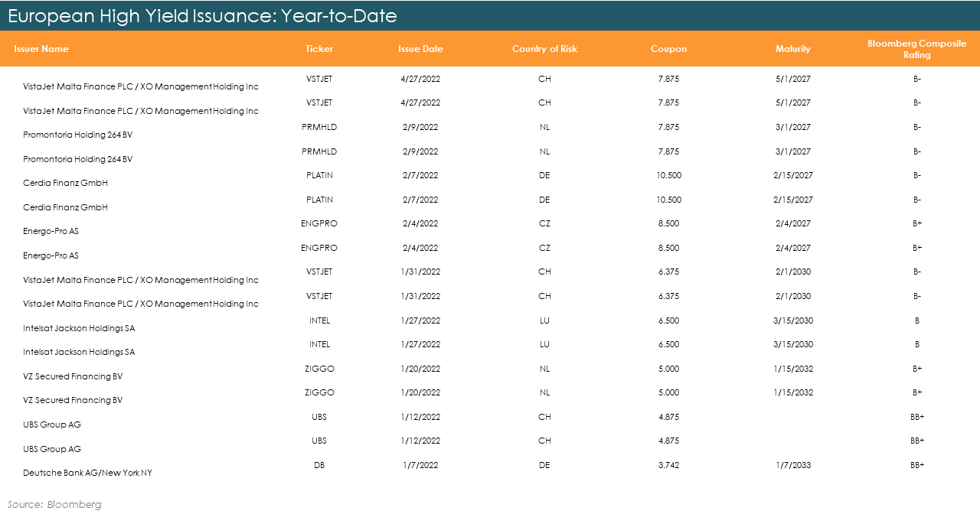The image size is (980, 514).
Task: Select the "Issuer Name" column header
Action: pos(41,49)
